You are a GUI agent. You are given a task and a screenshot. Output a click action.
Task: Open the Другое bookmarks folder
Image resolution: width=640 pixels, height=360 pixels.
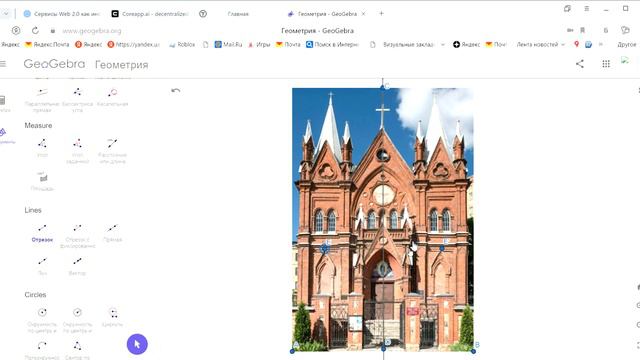point(627,44)
